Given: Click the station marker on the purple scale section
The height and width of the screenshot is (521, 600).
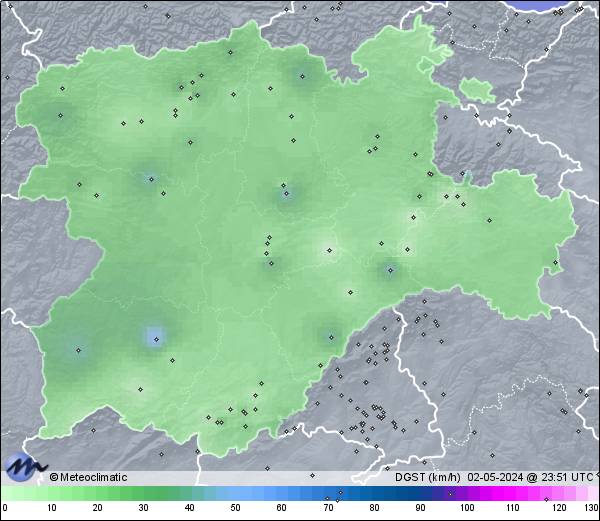Looking at the screenshot, I should tap(450, 494).
